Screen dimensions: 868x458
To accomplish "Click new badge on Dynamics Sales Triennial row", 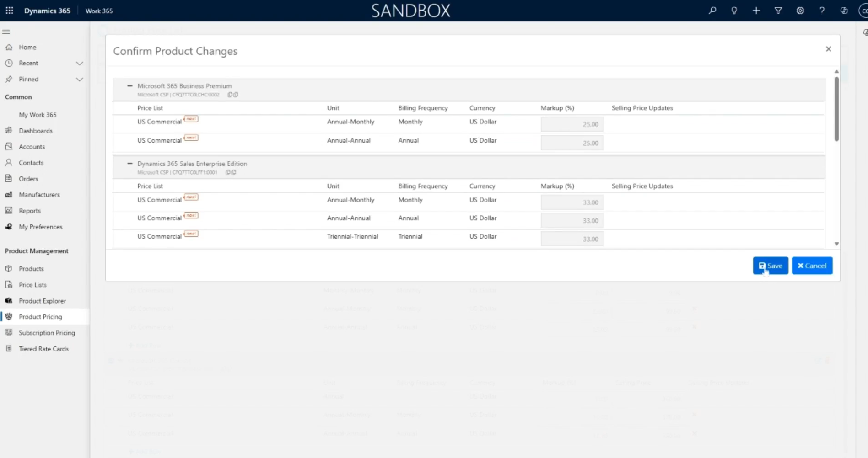I will click(x=191, y=234).
